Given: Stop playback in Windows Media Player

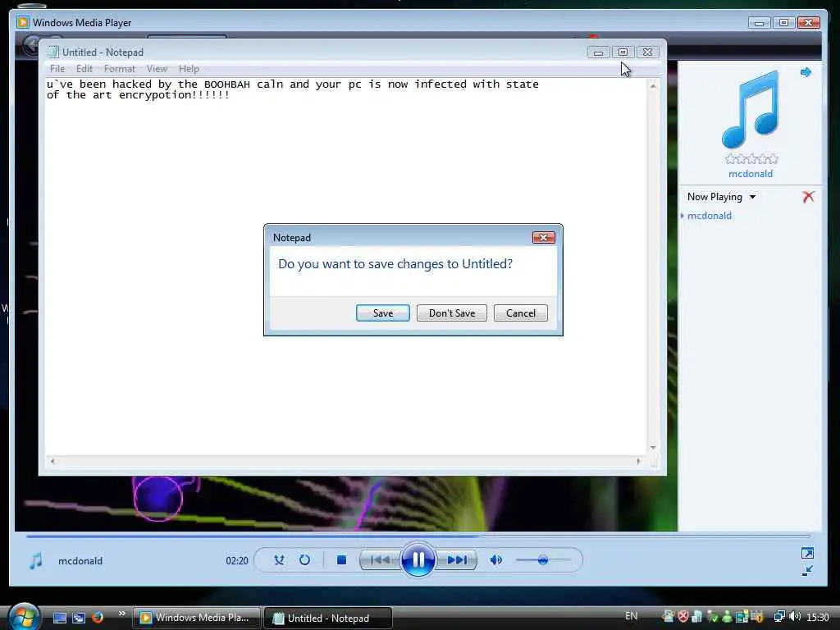Looking at the screenshot, I should click(341, 559).
